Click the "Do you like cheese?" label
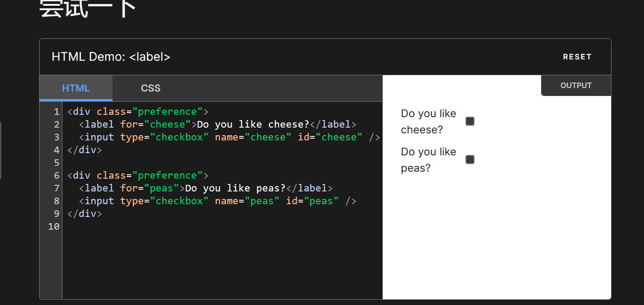The image size is (644, 305). click(x=428, y=121)
